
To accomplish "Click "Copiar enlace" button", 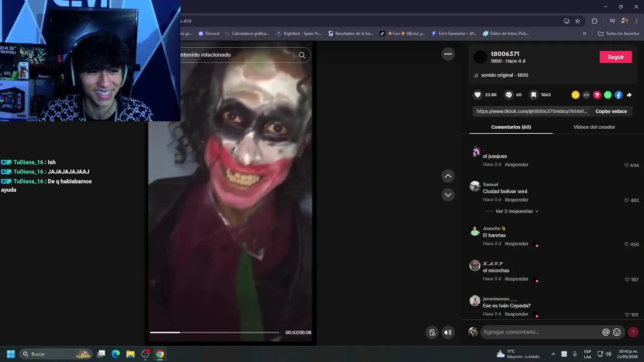I will pyautogui.click(x=611, y=111).
